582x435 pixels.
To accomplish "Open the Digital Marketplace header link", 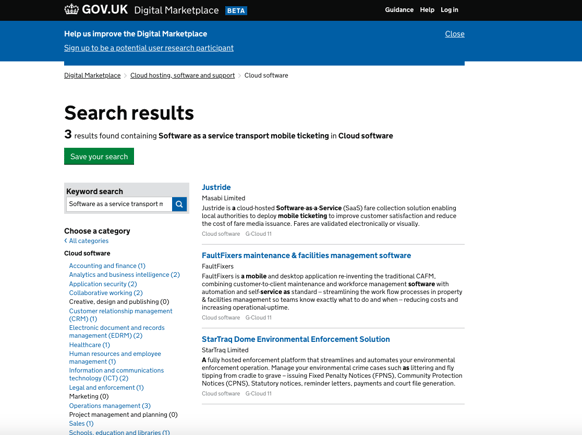I will click(176, 10).
